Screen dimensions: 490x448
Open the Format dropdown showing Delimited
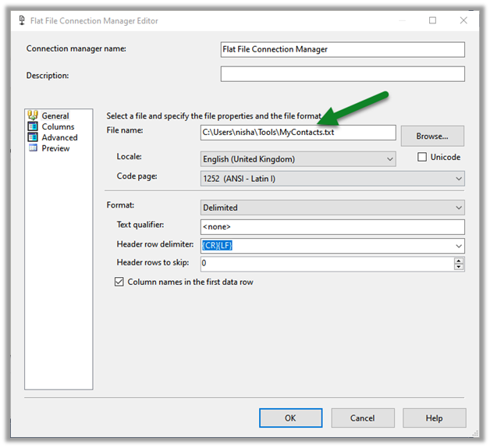[458, 208]
